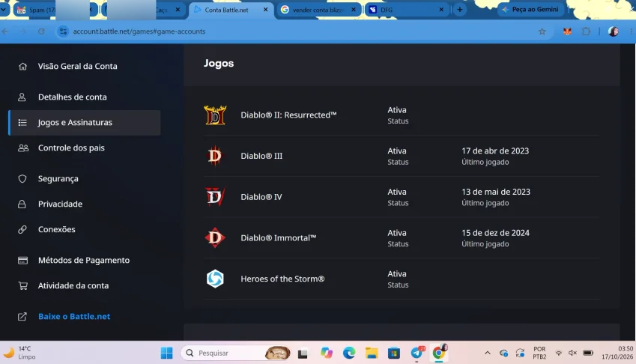636x364 pixels.
Task: Click the chain link icon beside Conexões
Action: pyautogui.click(x=22, y=229)
